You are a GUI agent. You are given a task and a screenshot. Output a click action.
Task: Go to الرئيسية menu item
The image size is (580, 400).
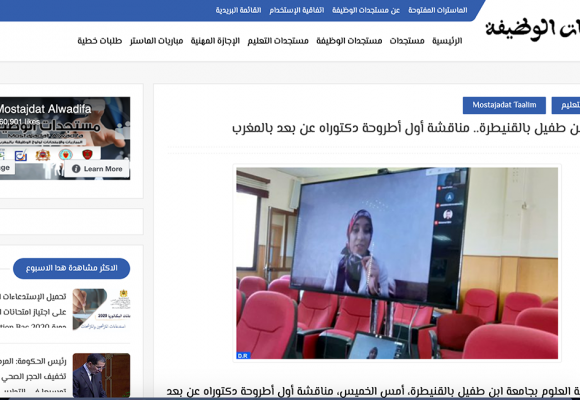point(447,41)
